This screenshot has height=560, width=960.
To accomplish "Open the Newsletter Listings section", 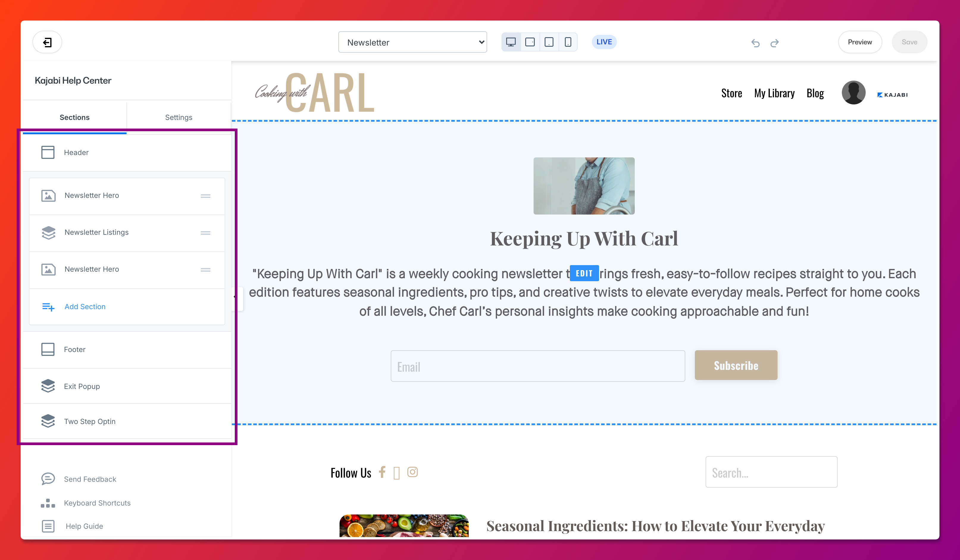I will [127, 233].
